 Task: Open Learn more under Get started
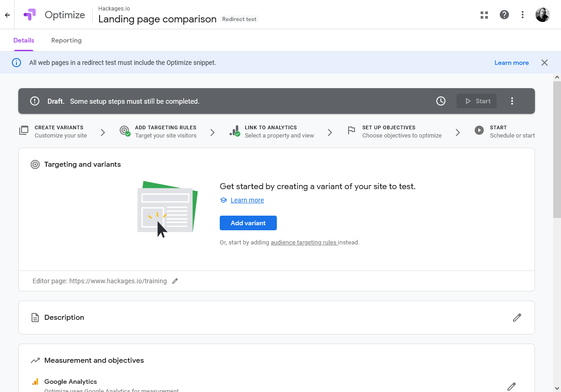247,200
